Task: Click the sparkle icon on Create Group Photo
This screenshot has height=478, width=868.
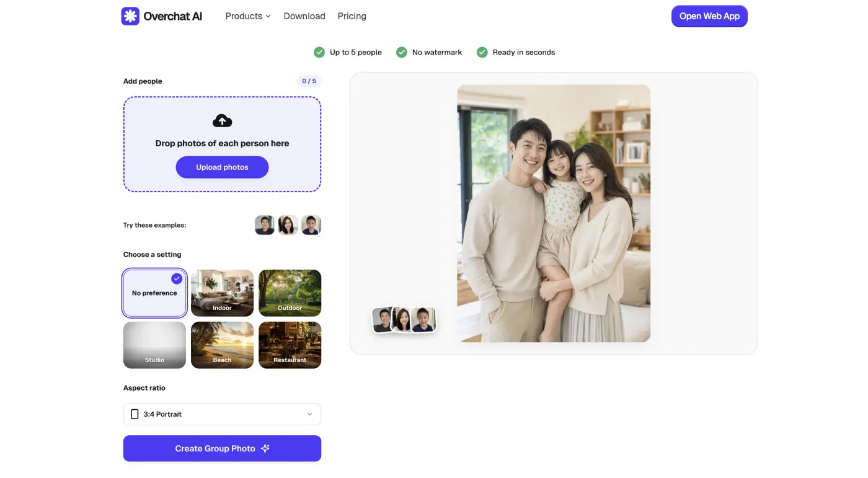Action: 265,448
